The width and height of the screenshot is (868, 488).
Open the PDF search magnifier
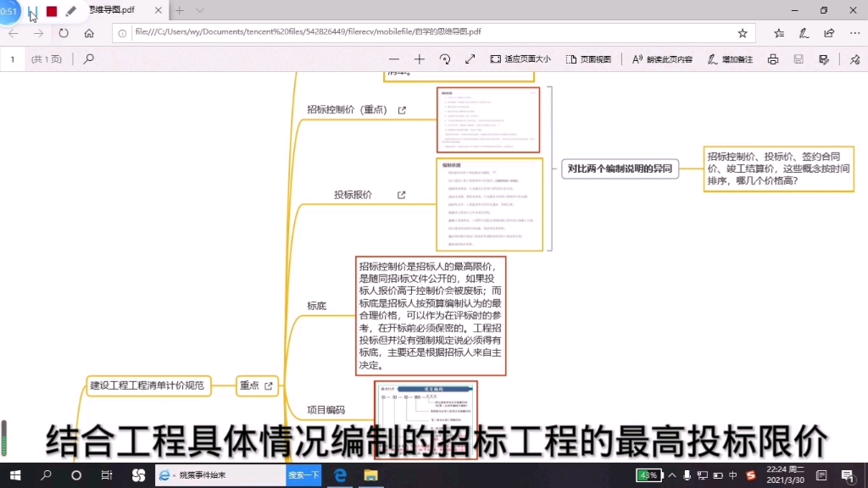point(88,59)
